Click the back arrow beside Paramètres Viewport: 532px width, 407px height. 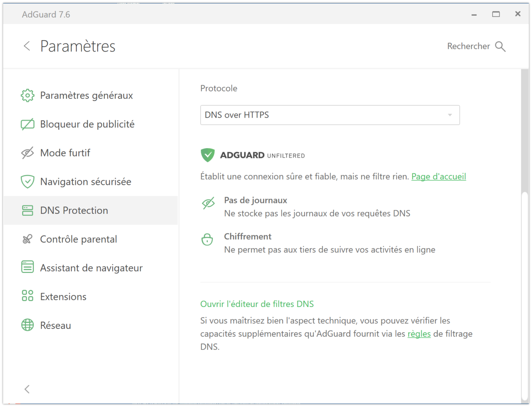point(27,46)
